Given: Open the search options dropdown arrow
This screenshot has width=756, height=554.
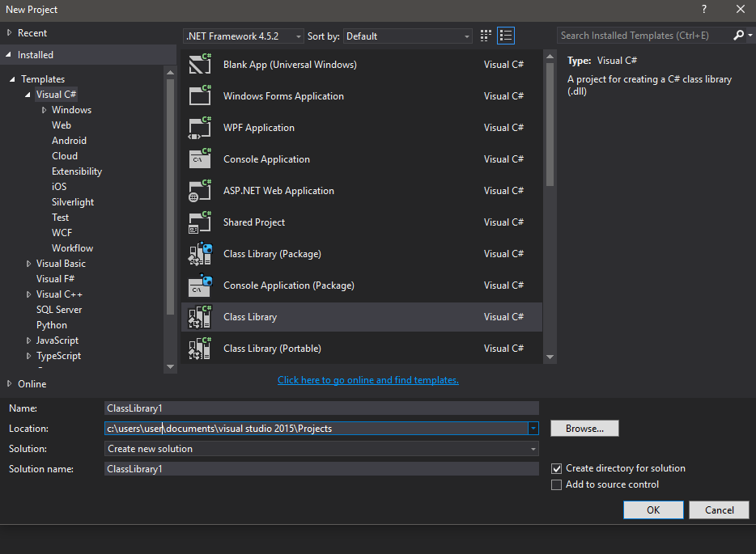Looking at the screenshot, I should click(x=750, y=35).
